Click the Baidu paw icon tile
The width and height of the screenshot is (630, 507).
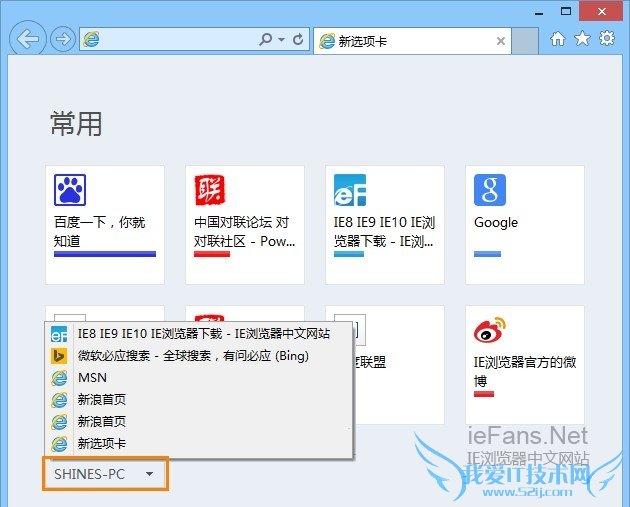tap(70, 190)
